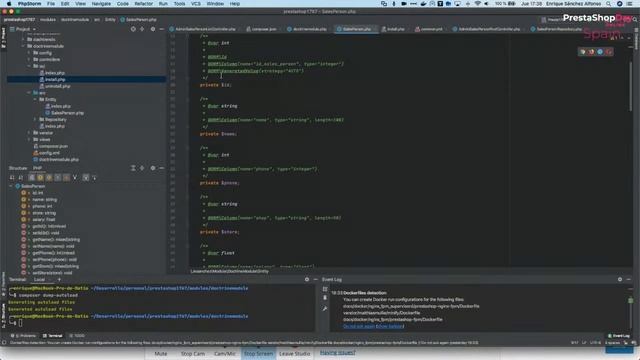Viewport: 640px width, 360px height.
Task: Collapse the Entity folder
Action: coord(35,100)
